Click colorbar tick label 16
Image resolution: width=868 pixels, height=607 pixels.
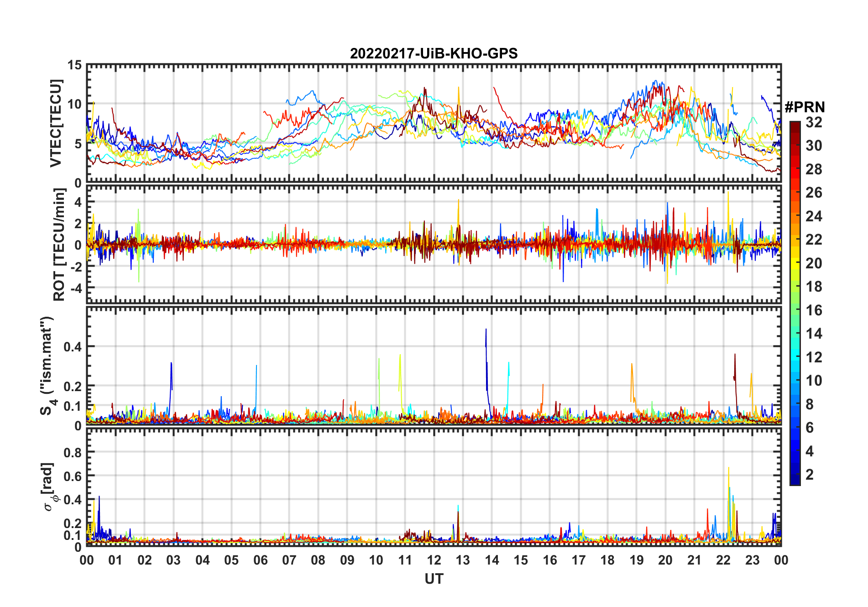(814, 310)
